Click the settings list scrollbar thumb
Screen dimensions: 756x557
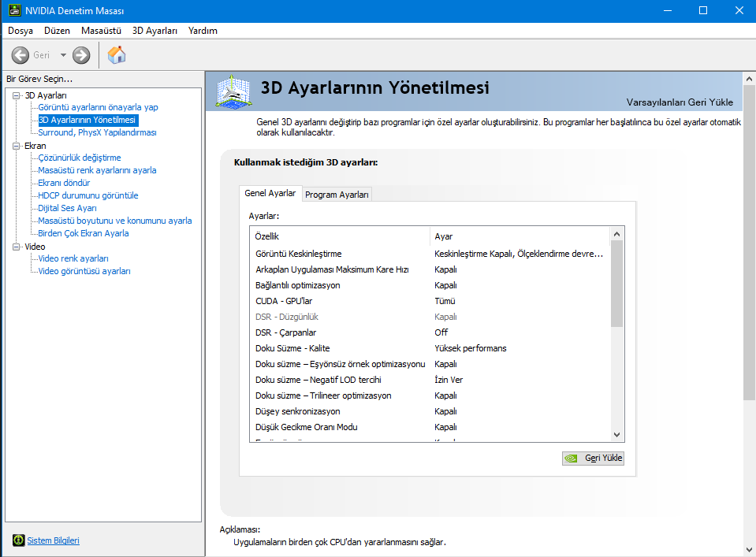pos(616,284)
